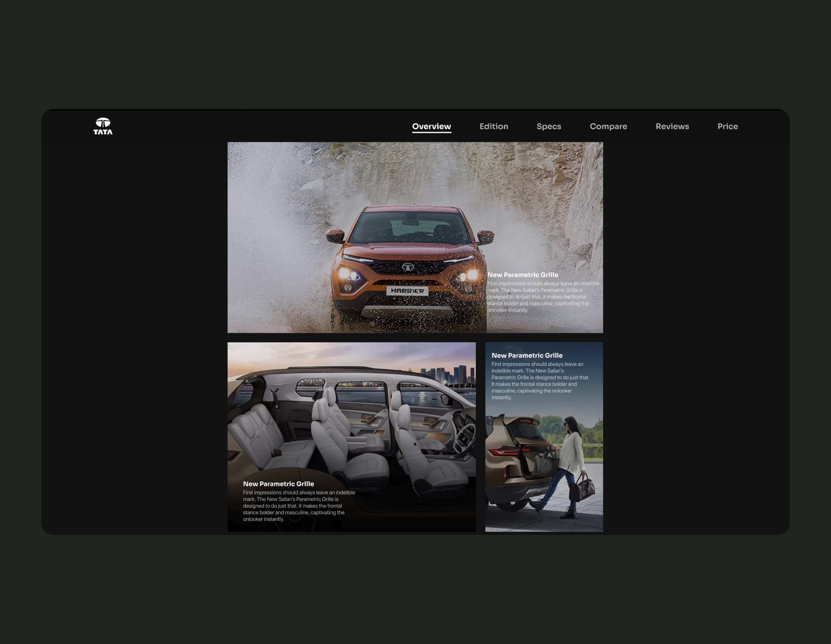Open the white seat interior cutaway card
The height and width of the screenshot is (644, 831).
click(352, 437)
